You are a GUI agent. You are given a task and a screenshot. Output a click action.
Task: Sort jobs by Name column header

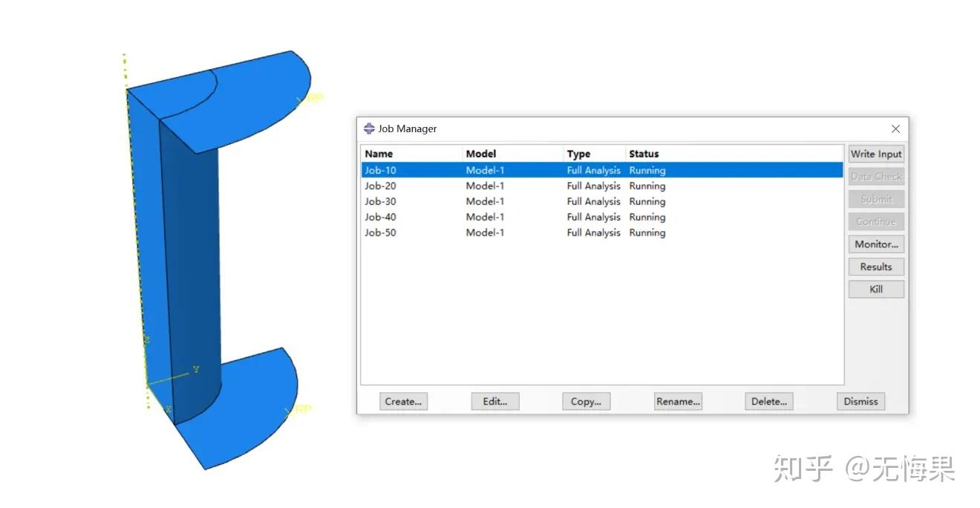(x=412, y=154)
